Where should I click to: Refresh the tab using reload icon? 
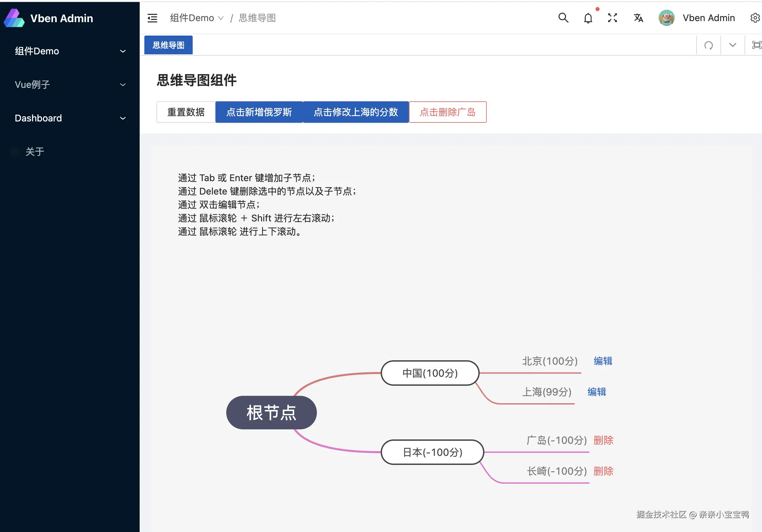(708, 45)
